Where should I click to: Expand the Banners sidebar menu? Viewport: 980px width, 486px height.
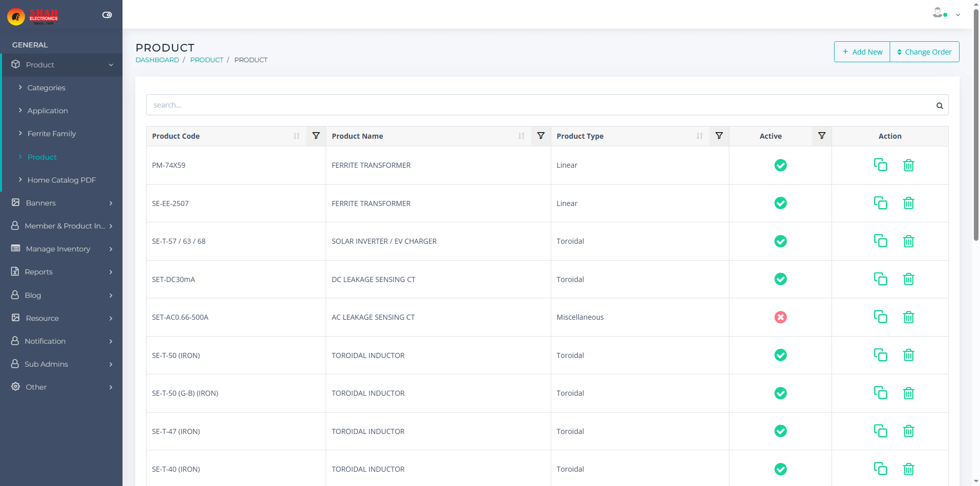click(61, 203)
